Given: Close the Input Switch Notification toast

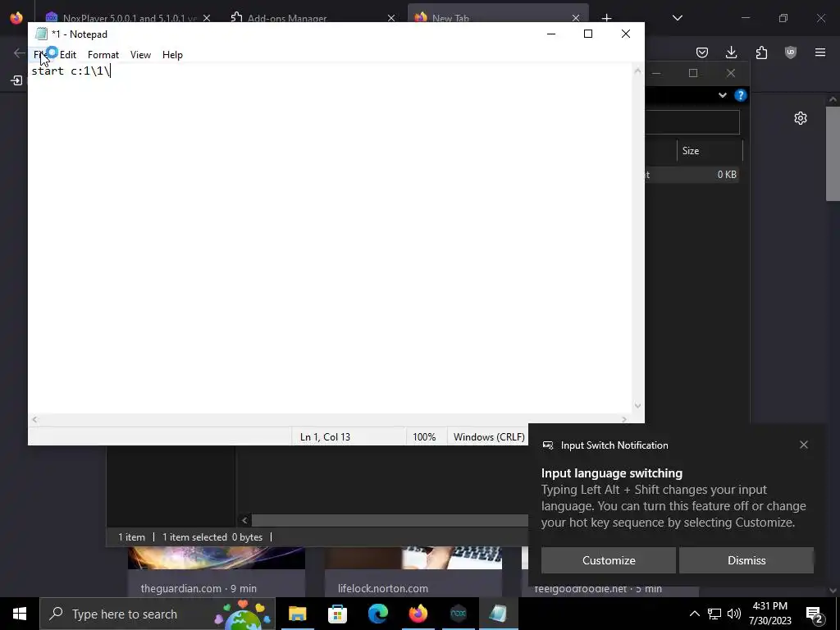Looking at the screenshot, I should (x=804, y=445).
